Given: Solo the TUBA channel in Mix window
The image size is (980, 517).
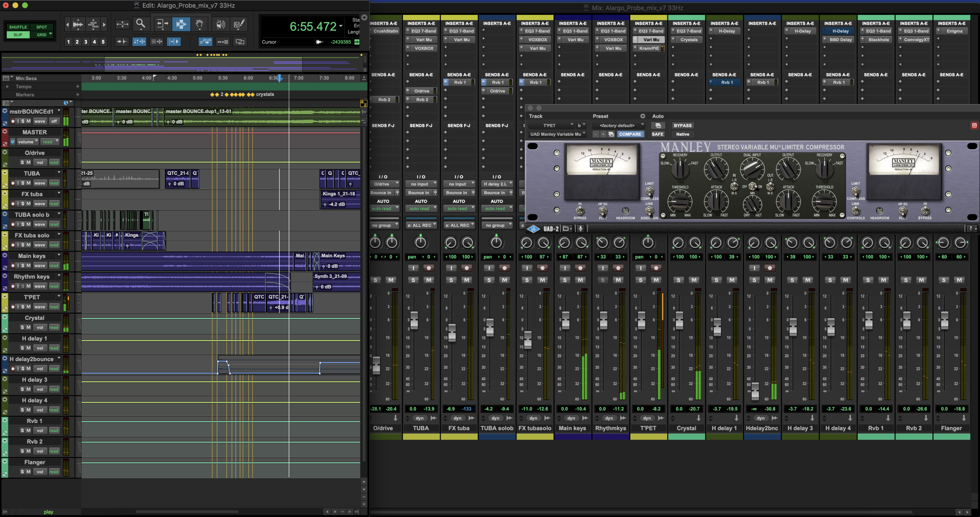Looking at the screenshot, I should (413, 280).
